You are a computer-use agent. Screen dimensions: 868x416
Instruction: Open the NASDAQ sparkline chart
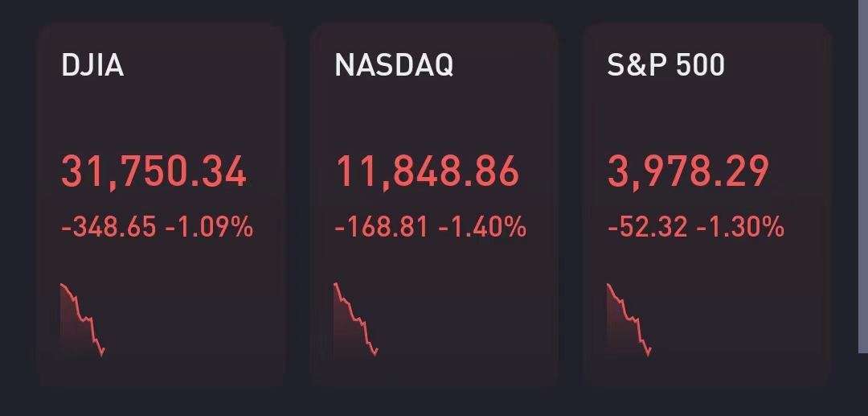[355, 319]
